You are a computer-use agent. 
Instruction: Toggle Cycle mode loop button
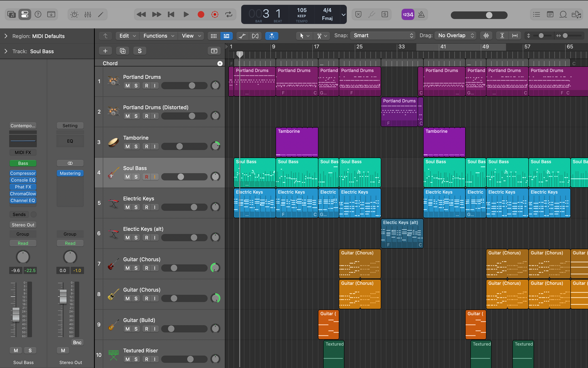click(x=229, y=15)
